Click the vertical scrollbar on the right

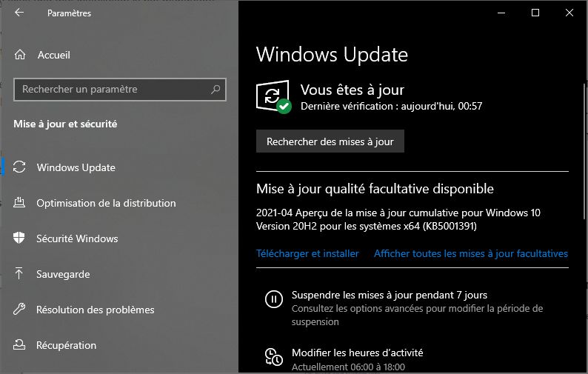tap(584, 151)
